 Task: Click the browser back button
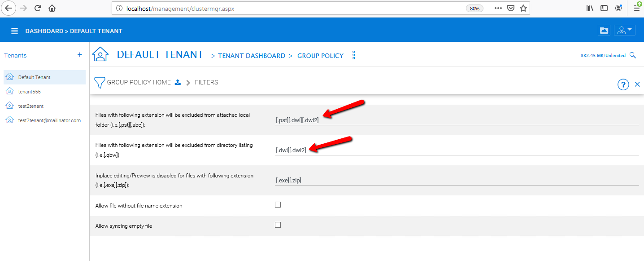tap(8, 8)
